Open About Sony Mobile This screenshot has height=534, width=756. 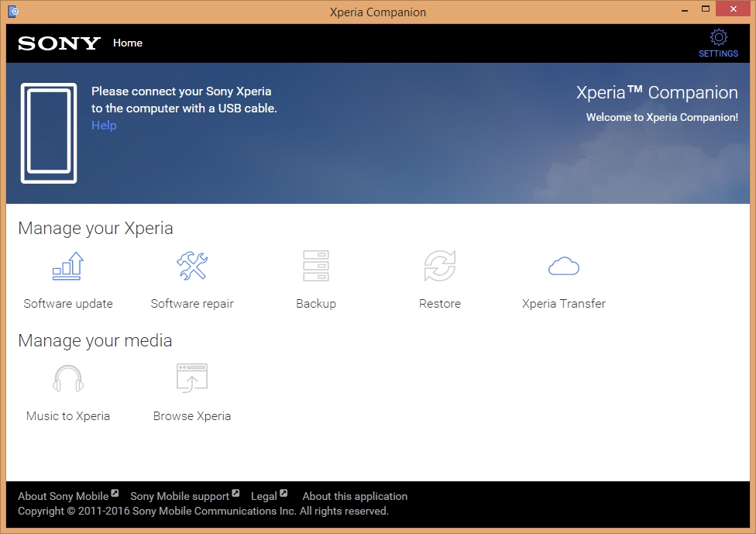[62, 496]
